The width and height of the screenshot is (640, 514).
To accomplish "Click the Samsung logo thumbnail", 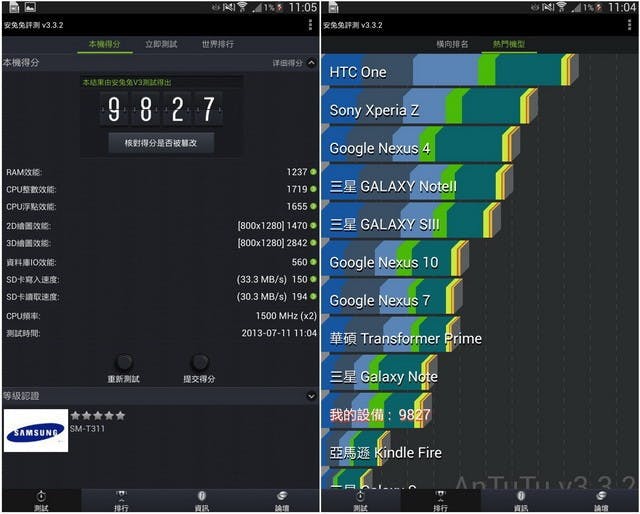I will click(x=36, y=430).
